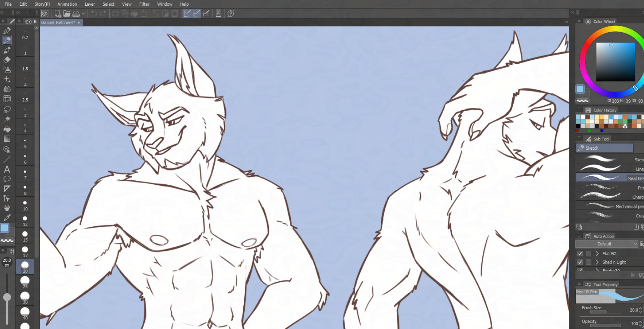Open the Clip Studio launcher icon

coord(45,13)
